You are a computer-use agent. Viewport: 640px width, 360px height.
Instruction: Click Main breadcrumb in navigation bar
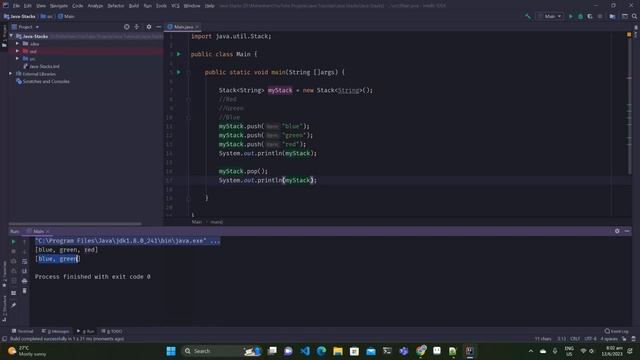tap(66, 16)
